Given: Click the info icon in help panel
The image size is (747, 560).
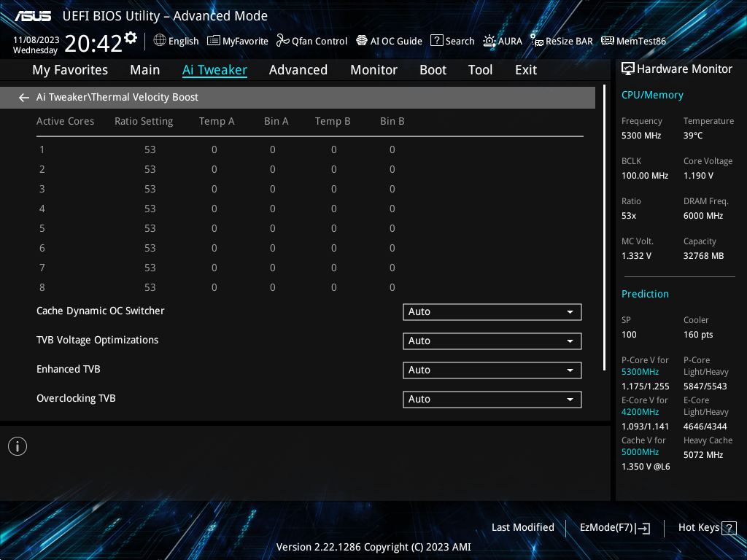Looking at the screenshot, I should [18, 446].
